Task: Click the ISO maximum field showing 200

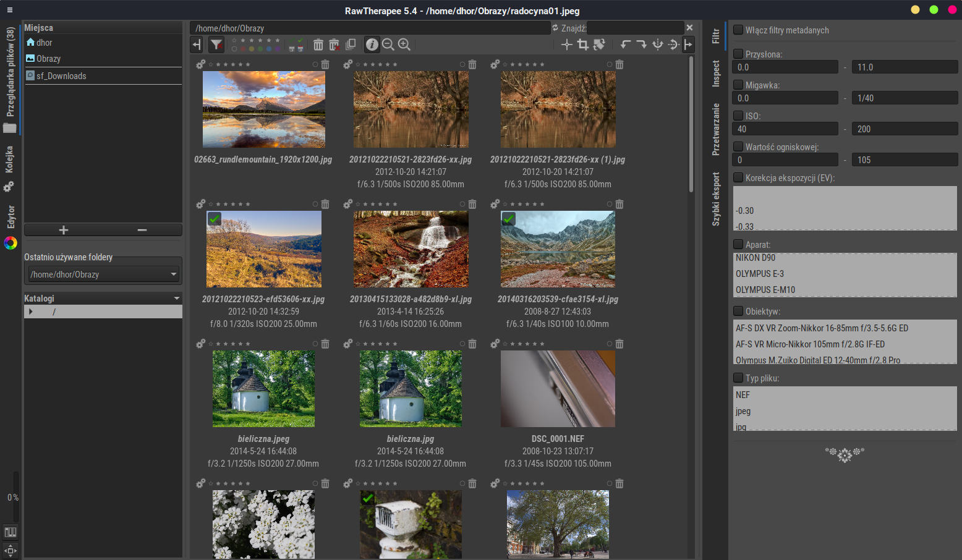Action: pos(905,129)
